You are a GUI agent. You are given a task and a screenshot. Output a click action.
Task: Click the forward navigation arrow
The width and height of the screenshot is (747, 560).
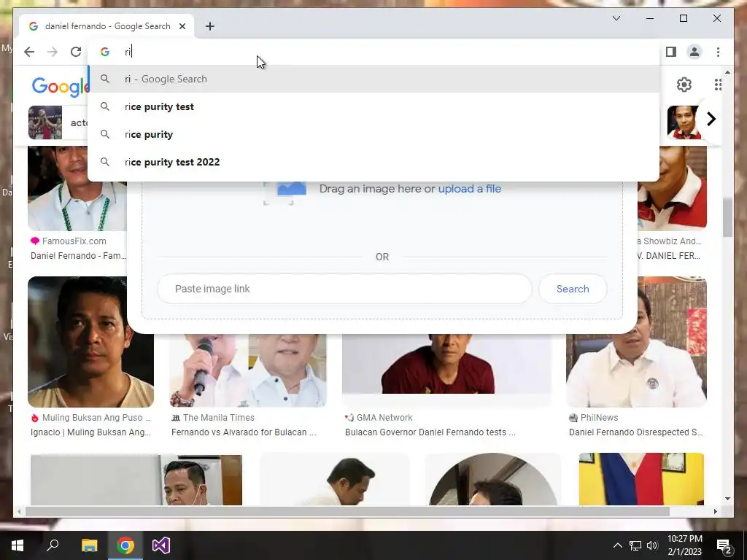point(53,52)
